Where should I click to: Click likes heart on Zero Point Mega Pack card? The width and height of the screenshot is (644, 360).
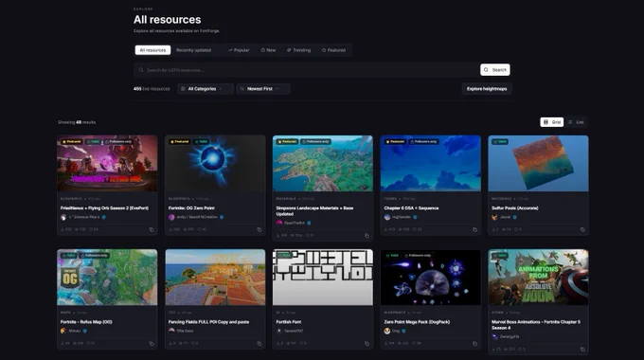(415, 343)
